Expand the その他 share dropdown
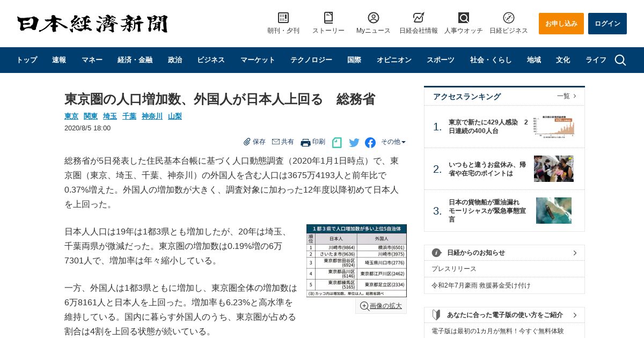The height and width of the screenshot is (338, 644). (x=393, y=142)
